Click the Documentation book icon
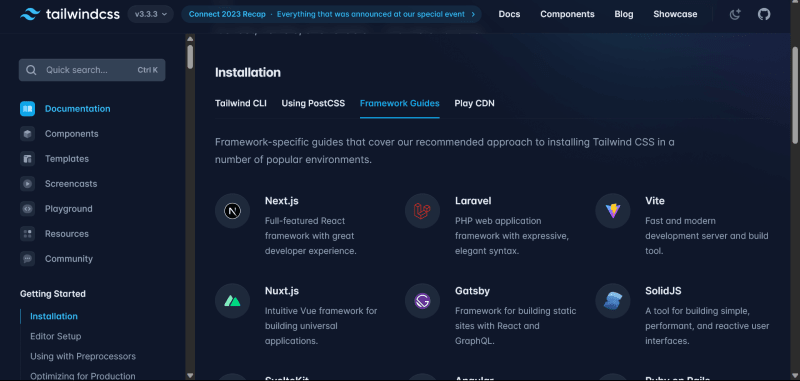This screenshot has height=381, width=800. tap(28, 109)
